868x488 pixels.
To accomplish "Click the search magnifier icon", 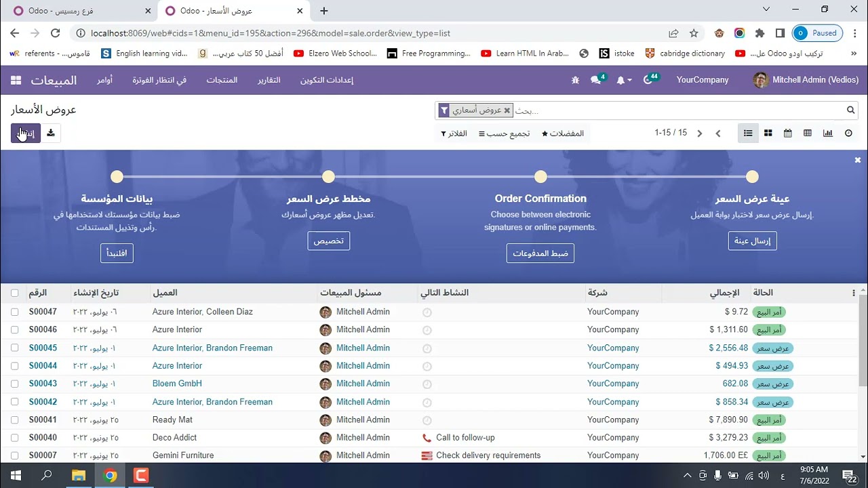I will (850, 110).
